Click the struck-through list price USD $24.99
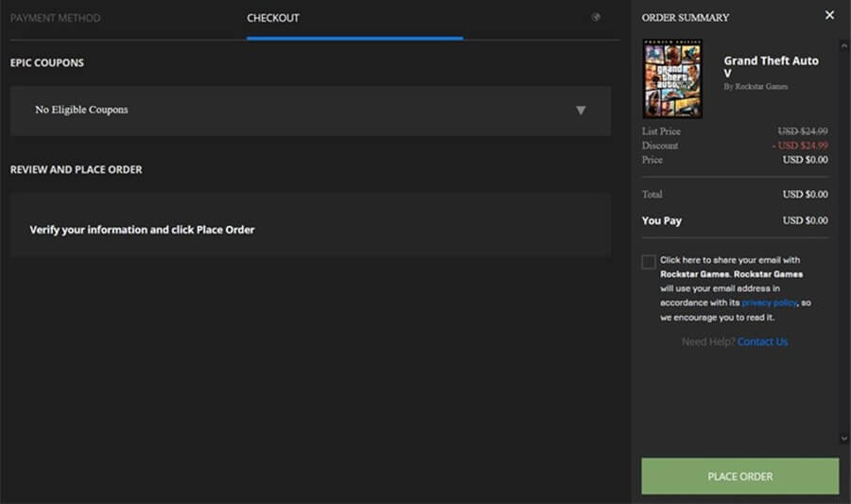The image size is (851, 504). click(803, 131)
